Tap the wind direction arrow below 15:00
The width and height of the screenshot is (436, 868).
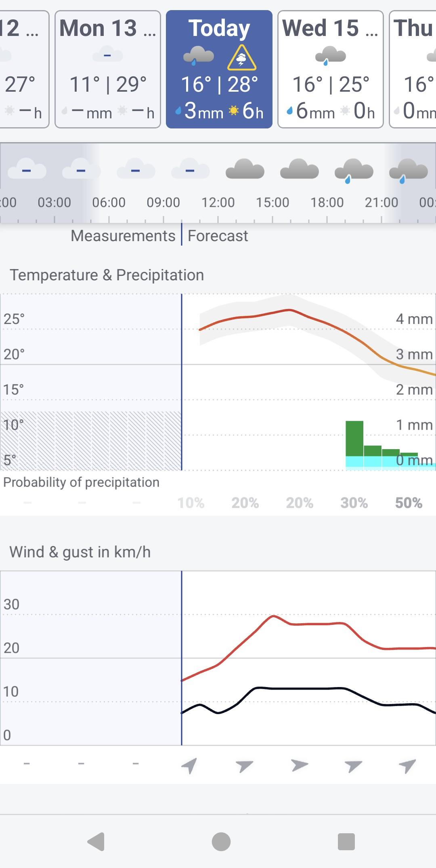tap(299, 765)
